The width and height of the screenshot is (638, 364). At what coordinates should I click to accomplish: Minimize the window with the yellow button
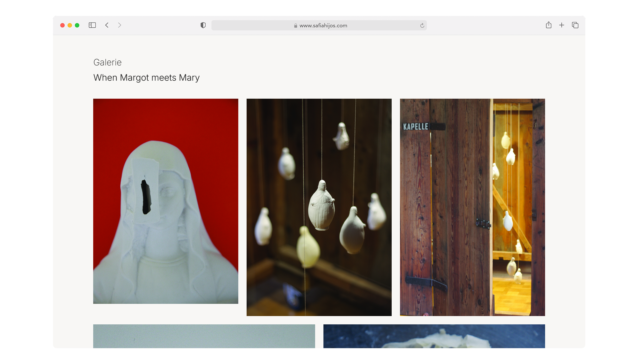[x=70, y=25]
